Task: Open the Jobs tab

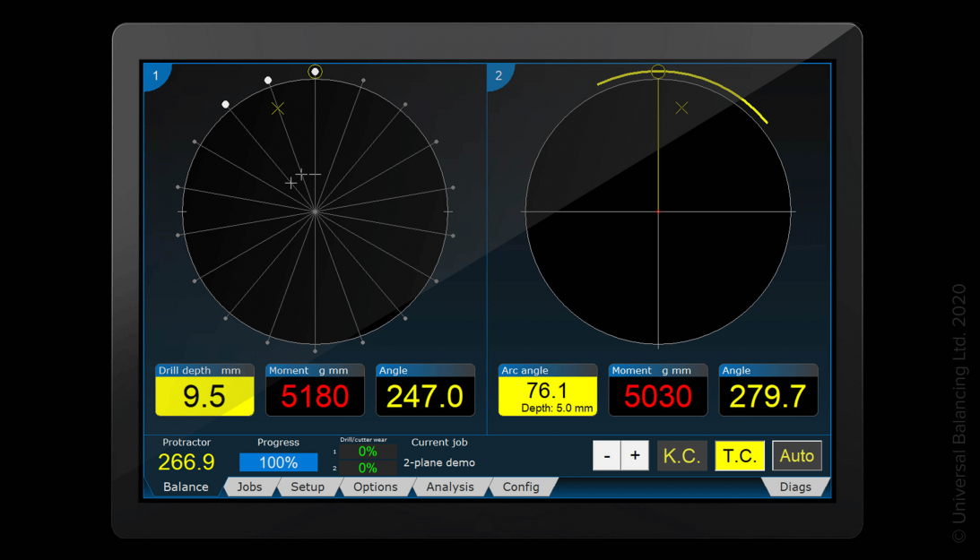Action: pos(249,487)
